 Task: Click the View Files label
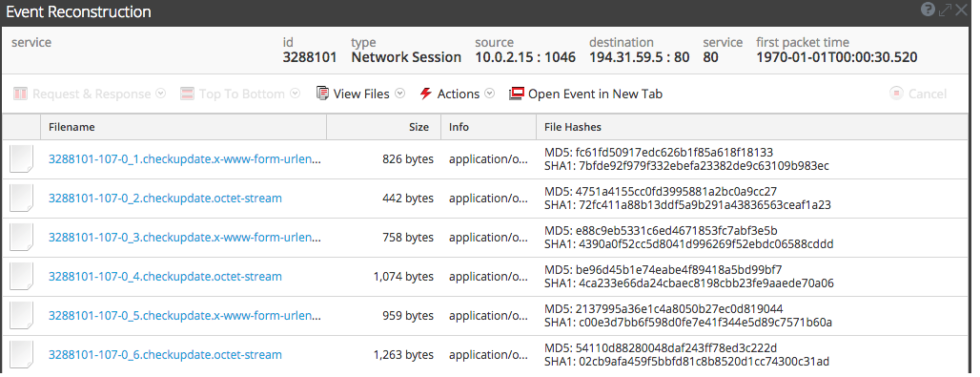click(x=361, y=94)
